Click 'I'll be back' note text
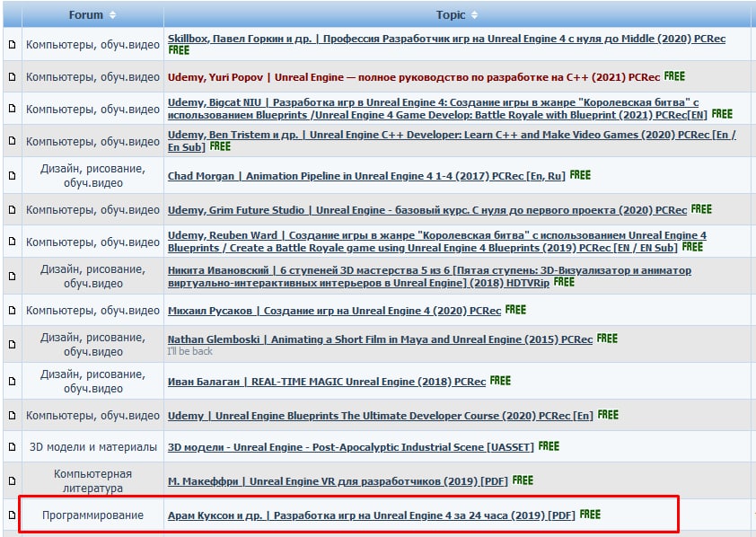This screenshot has width=756, height=537. (x=190, y=351)
